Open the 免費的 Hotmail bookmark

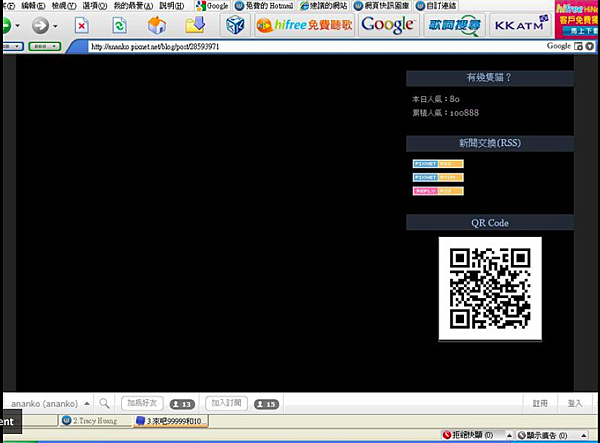tap(264, 6)
